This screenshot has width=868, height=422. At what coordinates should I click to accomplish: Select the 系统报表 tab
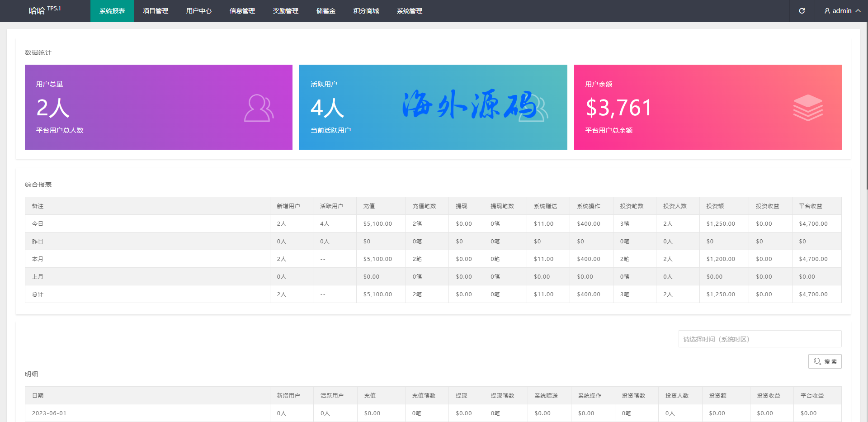coord(112,11)
